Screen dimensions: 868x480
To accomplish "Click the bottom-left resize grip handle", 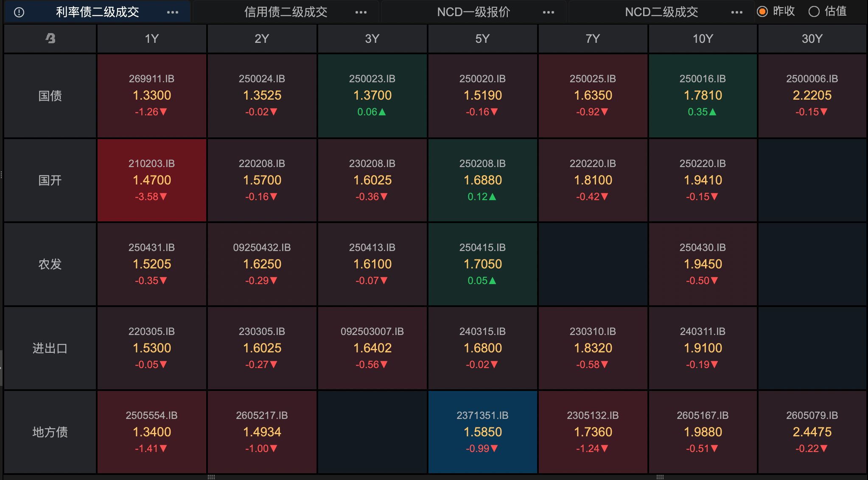I will point(211,477).
